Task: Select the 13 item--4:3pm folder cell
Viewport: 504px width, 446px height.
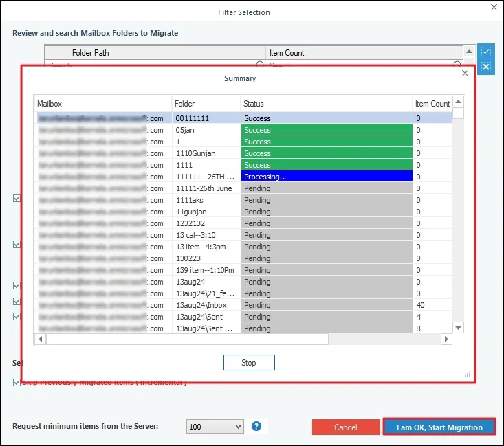Action: point(206,247)
